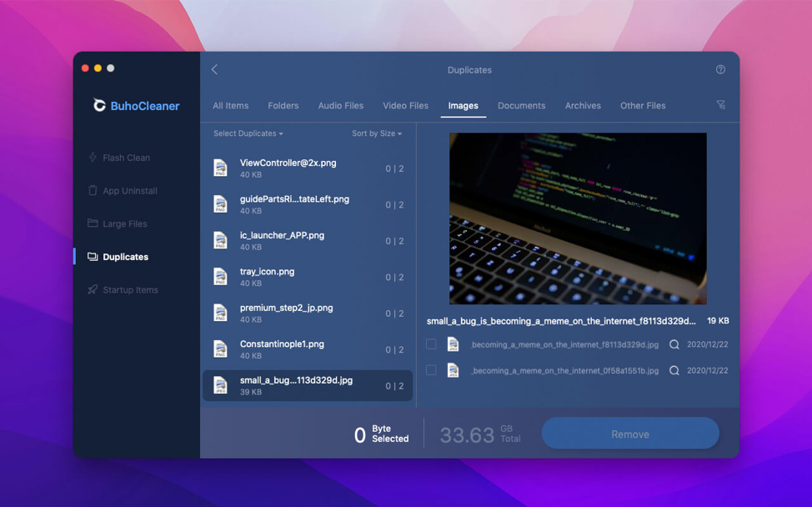Select the Images tab

click(463, 106)
